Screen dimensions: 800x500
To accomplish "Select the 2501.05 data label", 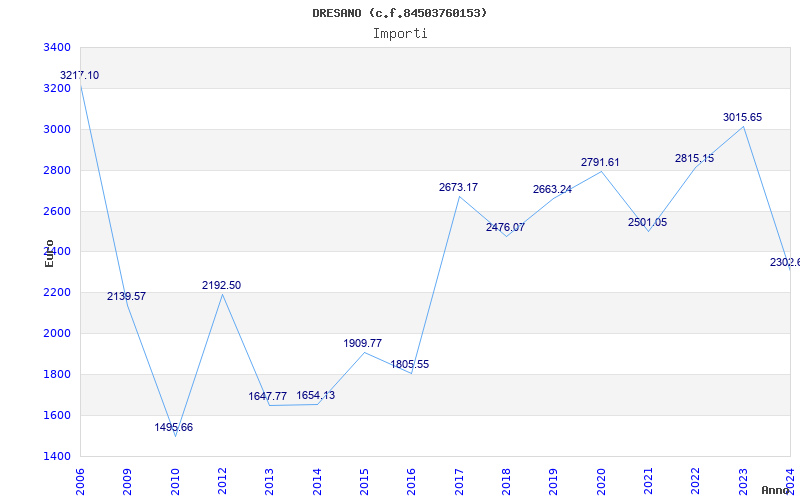I will (647, 222).
